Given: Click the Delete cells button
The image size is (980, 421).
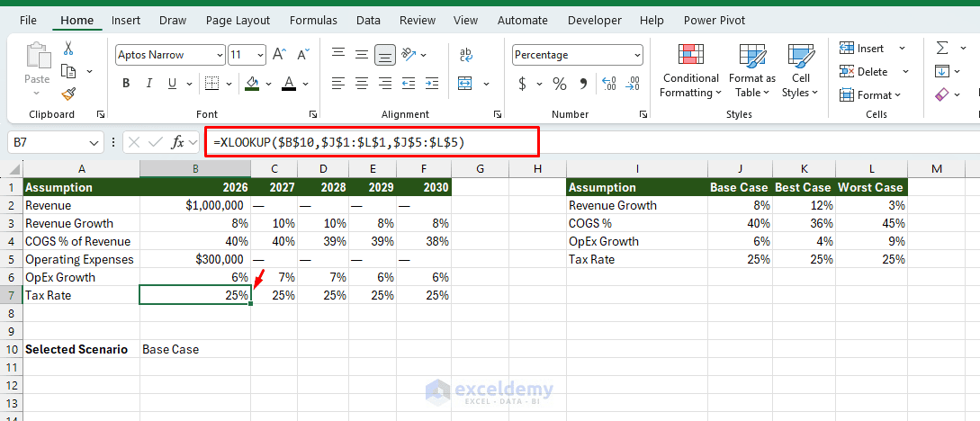Looking at the screenshot, I should coord(864,71).
